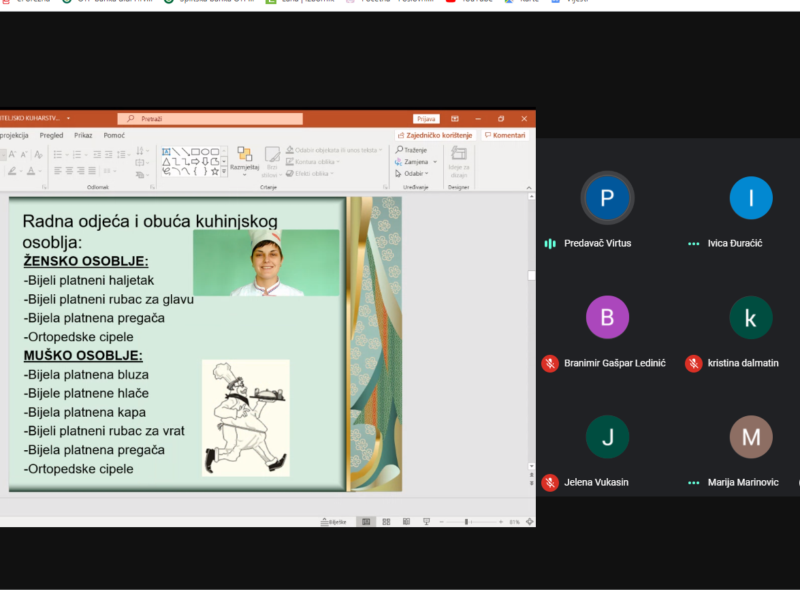Choose the down block arrow shape
Image resolution: width=800 pixels, height=600 pixels.
coord(205,161)
